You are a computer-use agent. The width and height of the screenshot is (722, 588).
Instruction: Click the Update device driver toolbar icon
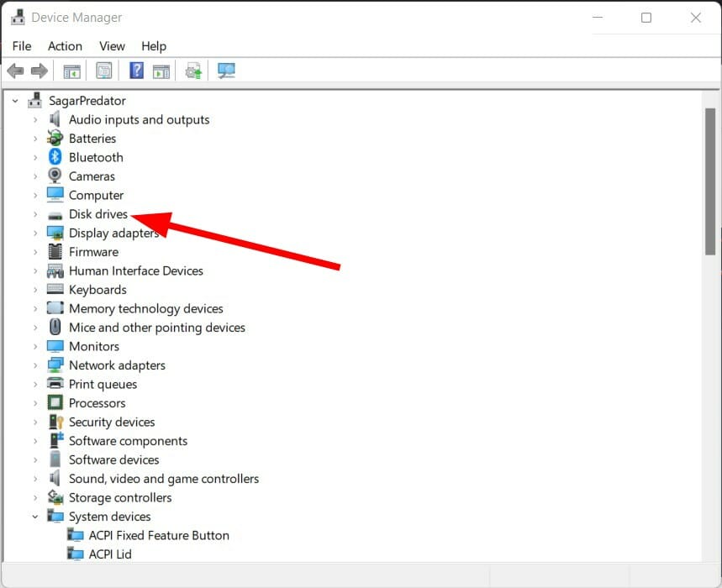pyautogui.click(x=193, y=71)
